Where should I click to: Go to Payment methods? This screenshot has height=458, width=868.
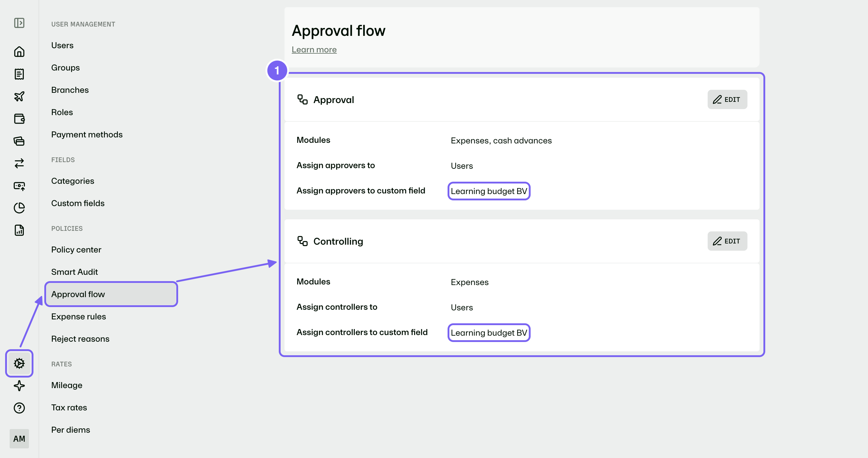pos(87,134)
